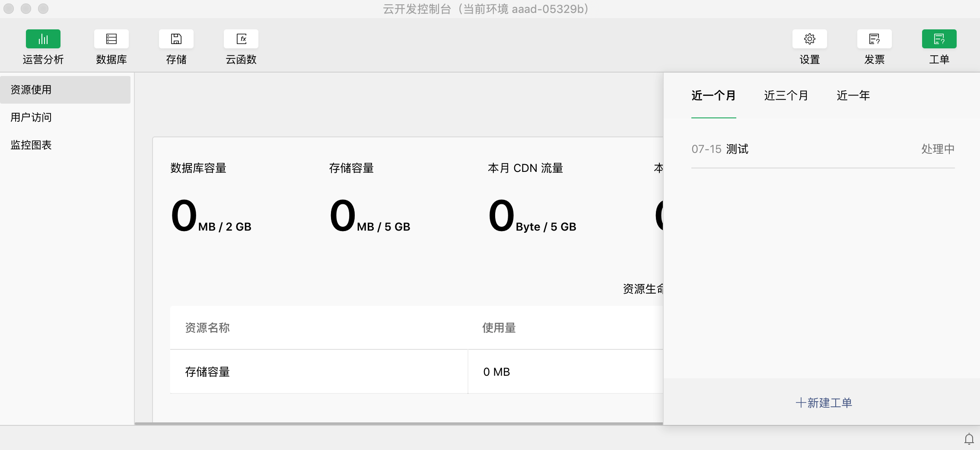980x450 pixels.
Task: Open the 运营分析 analytics chart icon
Action: click(x=43, y=39)
